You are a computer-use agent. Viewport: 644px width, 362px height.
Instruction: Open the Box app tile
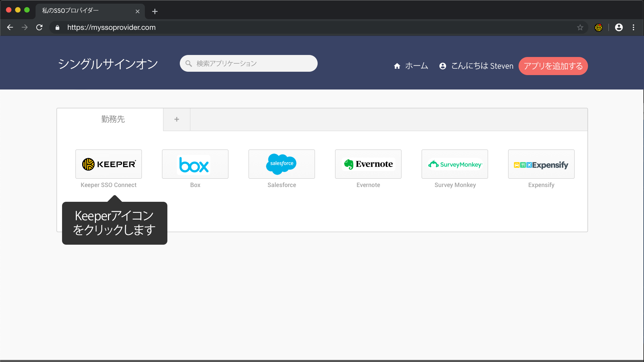(195, 164)
